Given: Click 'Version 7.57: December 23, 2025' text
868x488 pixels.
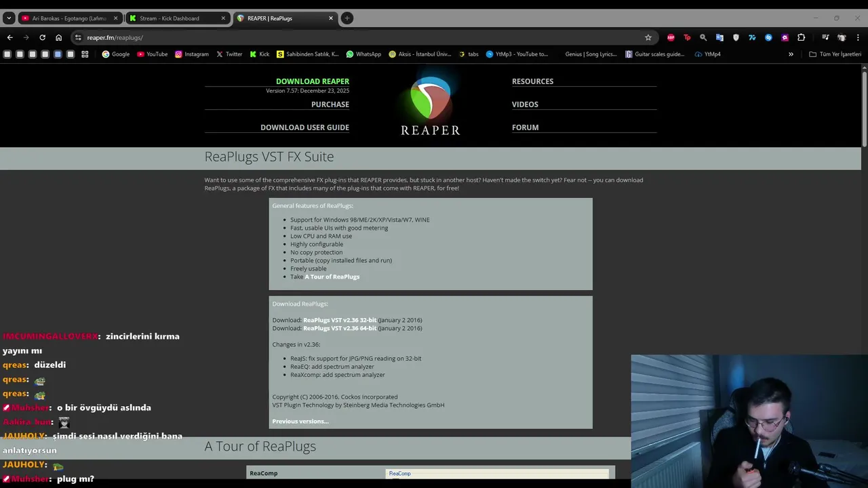Looking at the screenshot, I should pos(308,91).
